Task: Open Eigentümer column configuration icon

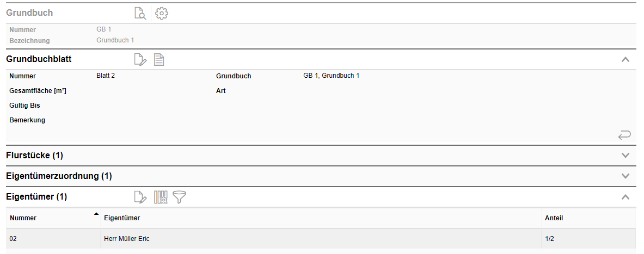Action: [x=161, y=197]
